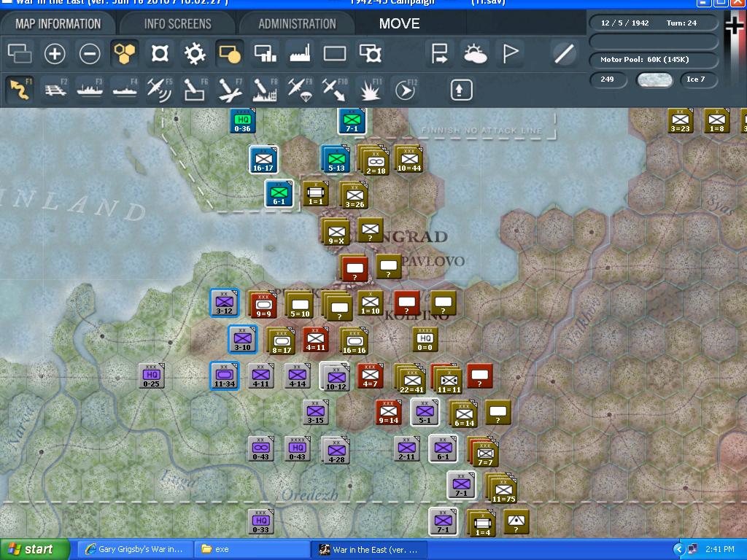Select the MOVE tab

[399, 23]
